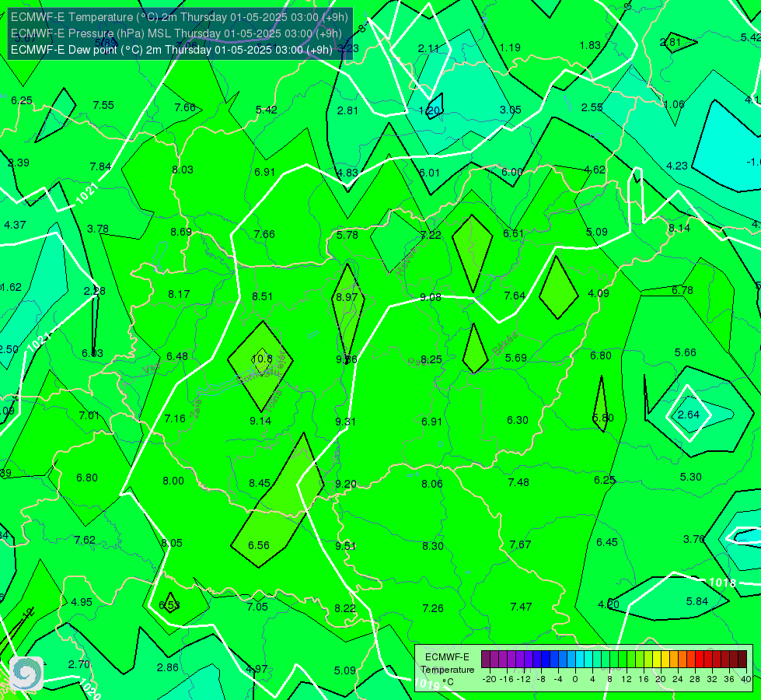Viewport: 761px width, 700px height.
Task: Click the 5.42 map value
Action: (267, 110)
